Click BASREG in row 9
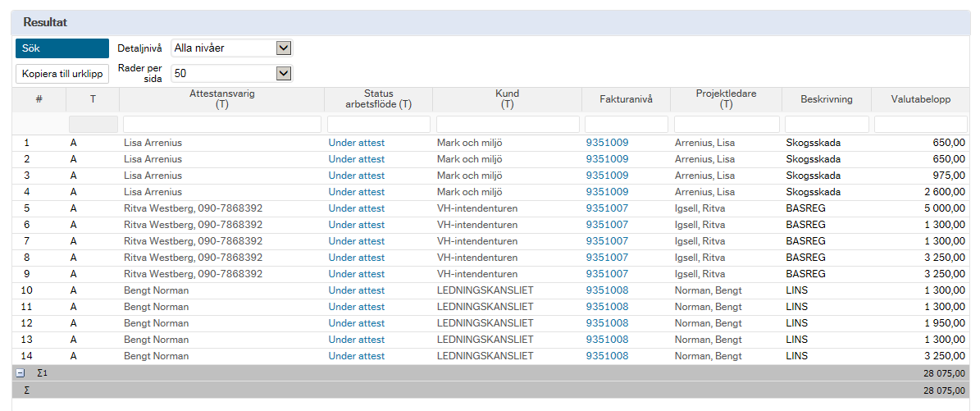The width and height of the screenshot is (980, 411). tap(805, 274)
